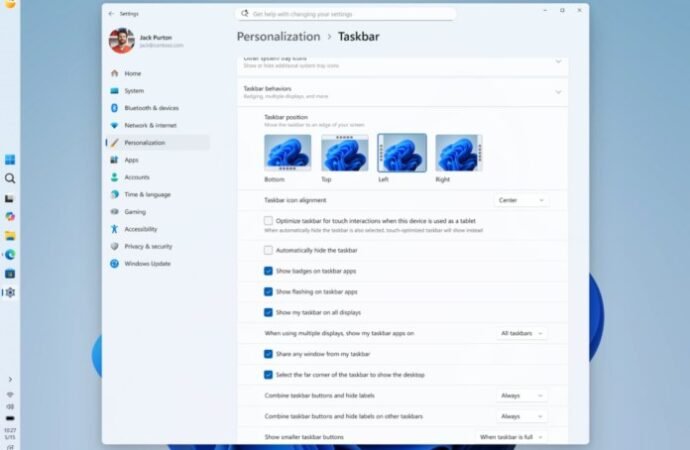The height and width of the screenshot is (450, 690).
Task: Select the Top taskbar position thumbnail
Action: [x=345, y=153]
